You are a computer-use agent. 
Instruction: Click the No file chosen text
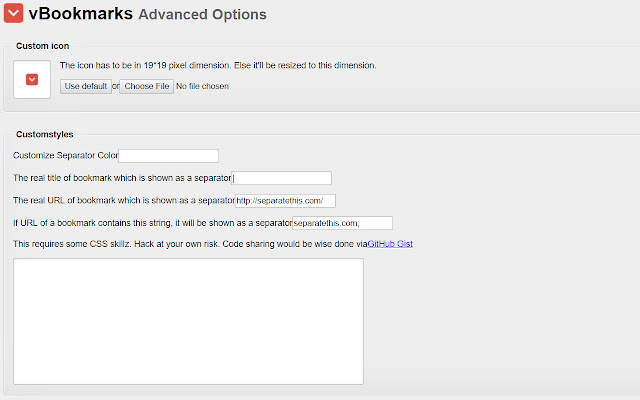click(203, 86)
